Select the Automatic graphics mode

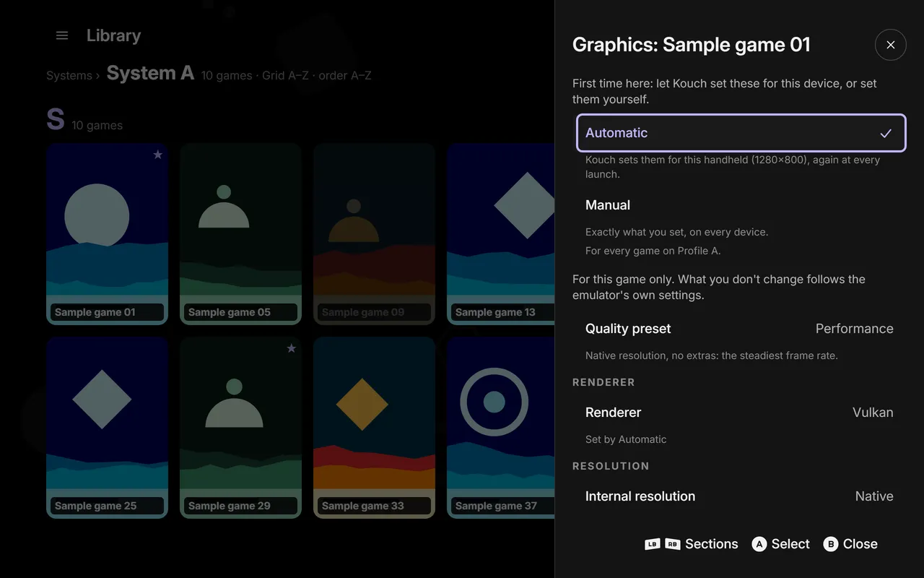[x=741, y=133]
